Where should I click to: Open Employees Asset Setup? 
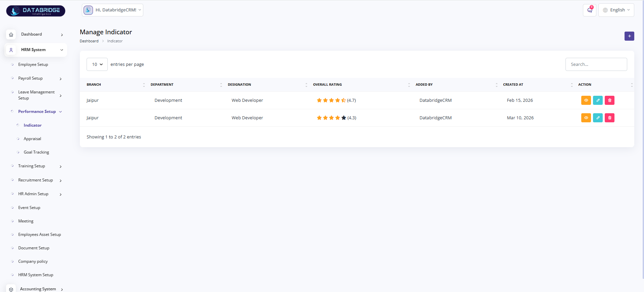(x=40, y=235)
